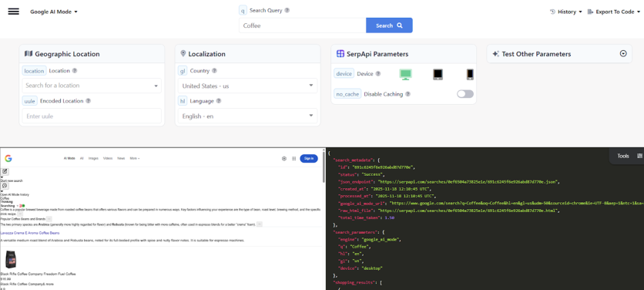Click the hl parameter tag
The height and width of the screenshot is (290, 644).
(183, 101)
